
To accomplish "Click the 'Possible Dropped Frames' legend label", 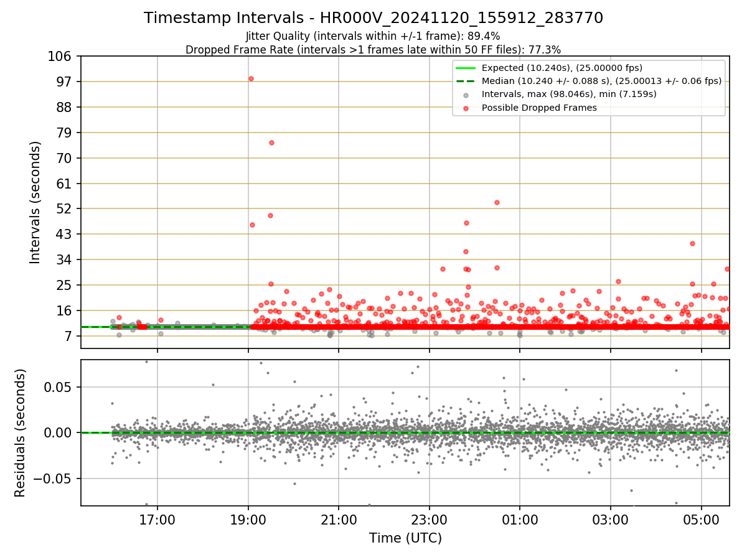I will (539, 108).
